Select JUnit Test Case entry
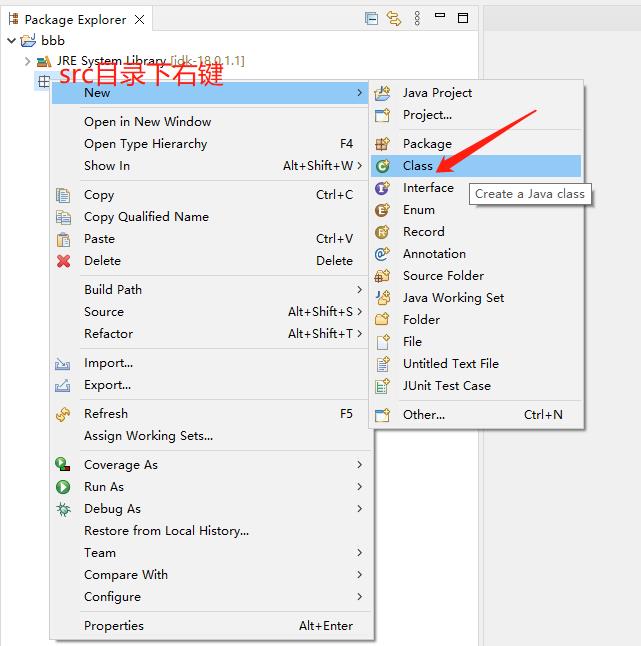Viewport: 641px width, 646px height. [476, 386]
